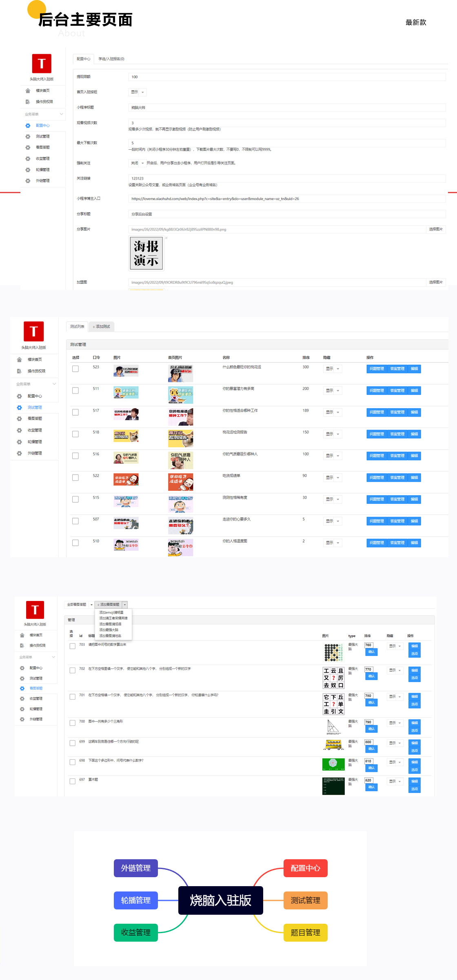This screenshot has width=457, height=980.
Task: Click the blue gear icon beside highlighted 测试管理
Action: (x=19, y=408)
